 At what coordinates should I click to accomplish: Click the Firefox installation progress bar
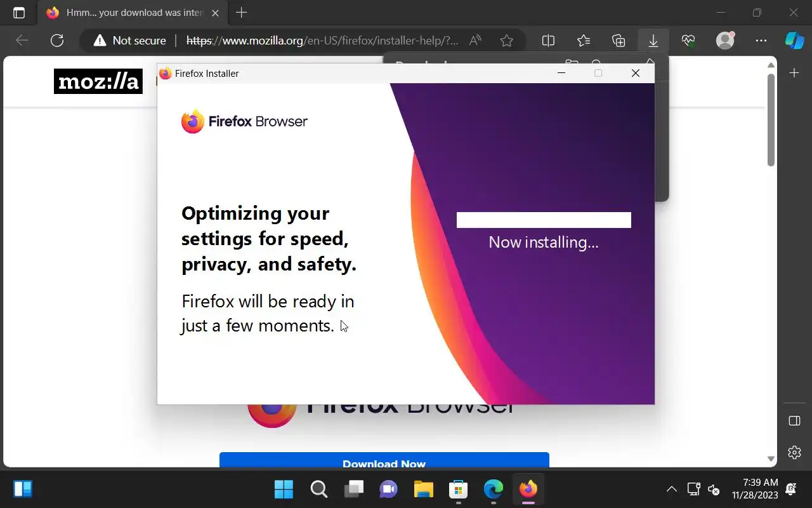click(544, 220)
